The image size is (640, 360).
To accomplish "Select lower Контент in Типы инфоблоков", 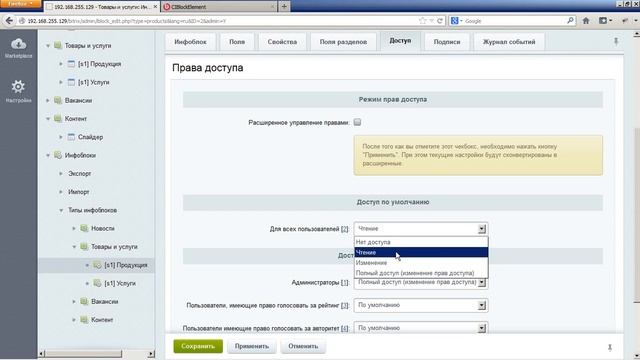I will coord(102,320).
